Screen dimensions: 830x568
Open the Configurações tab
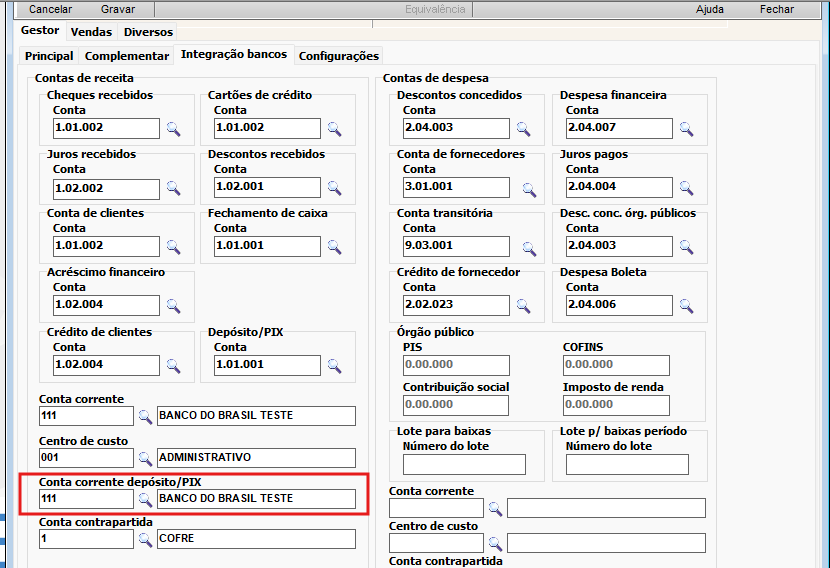click(x=339, y=56)
